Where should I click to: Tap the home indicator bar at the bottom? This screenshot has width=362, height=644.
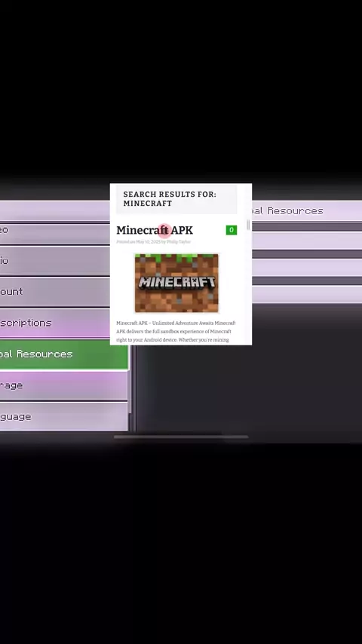pyautogui.click(x=181, y=437)
